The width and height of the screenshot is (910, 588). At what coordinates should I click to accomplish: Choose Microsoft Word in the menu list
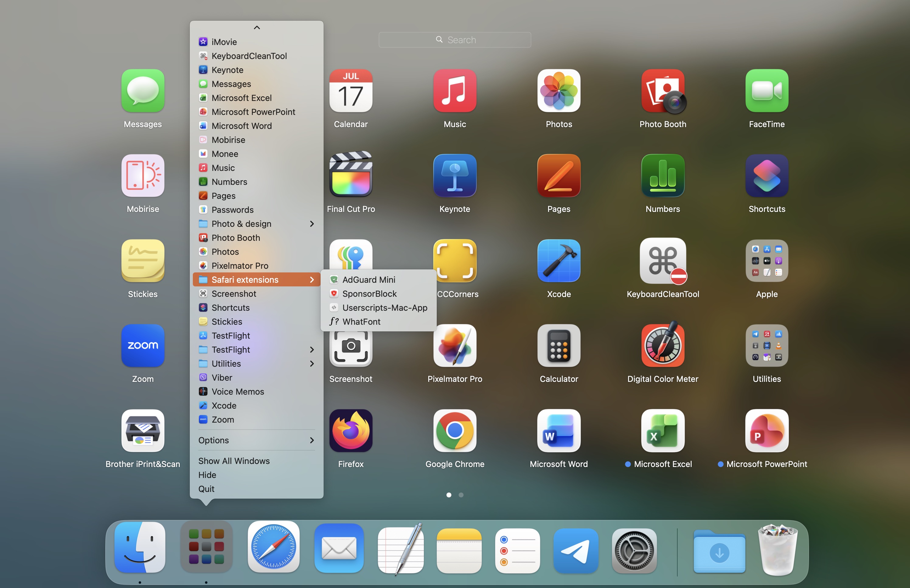point(257,126)
